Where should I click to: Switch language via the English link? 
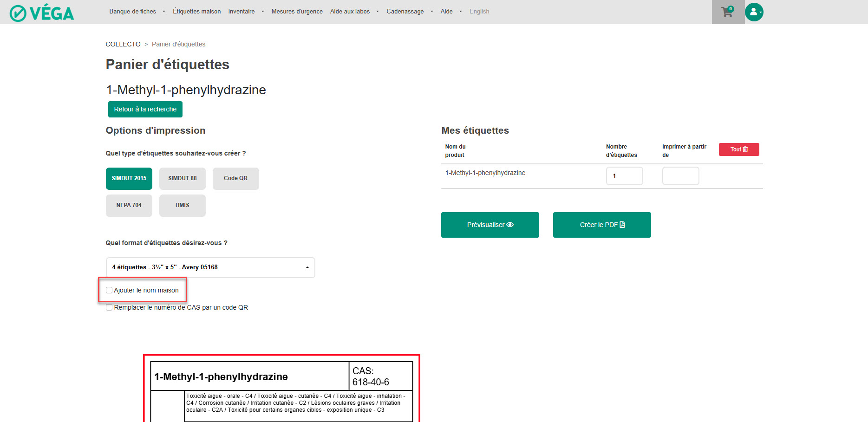click(479, 12)
